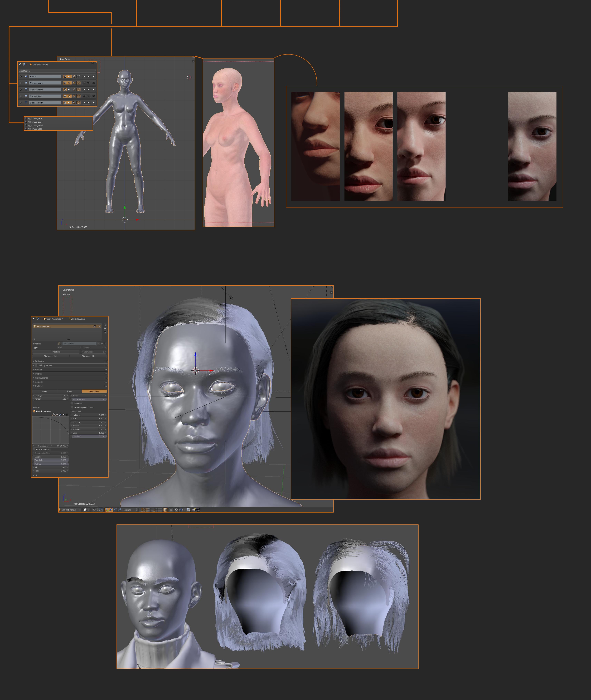This screenshot has height=700, width=591.
Task: Remove the Displace_Body modifier
Action: (94, 102)
